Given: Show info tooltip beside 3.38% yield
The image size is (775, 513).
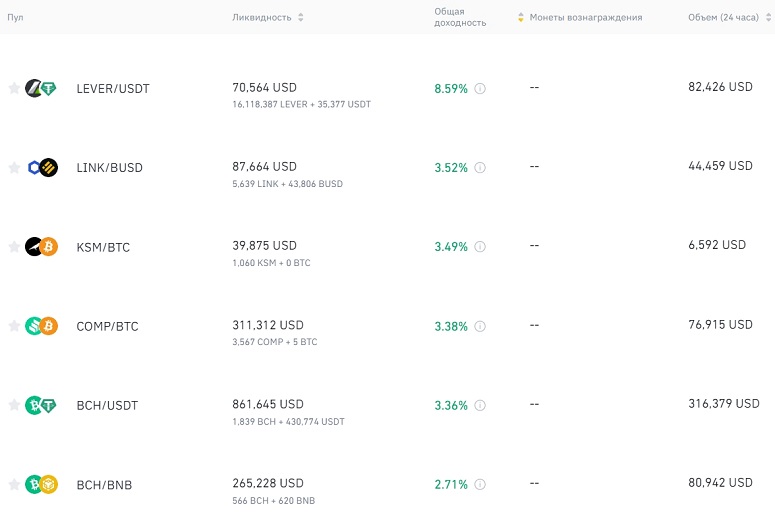Looking at the screenshot, I should (x=480, y=326).
